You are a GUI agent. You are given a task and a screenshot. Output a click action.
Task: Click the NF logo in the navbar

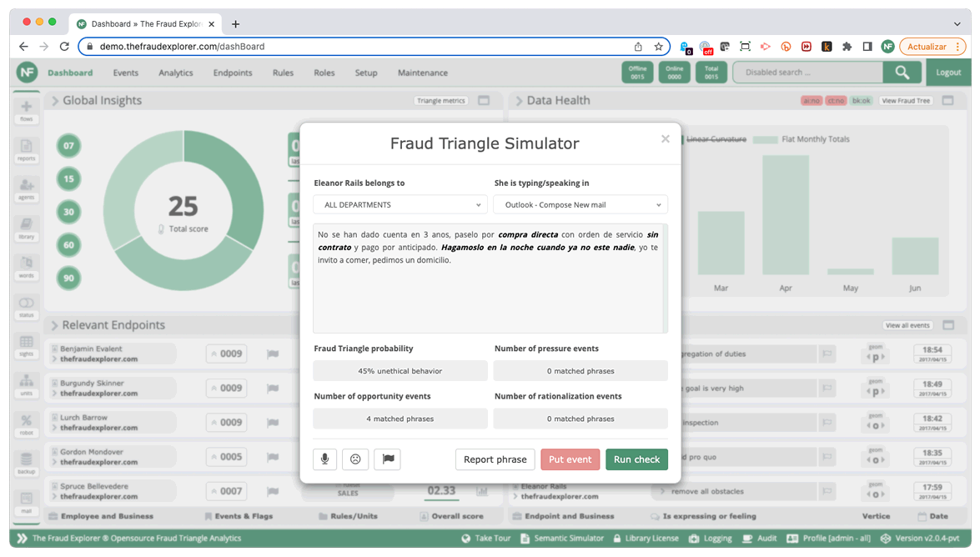tap(27, 73)
